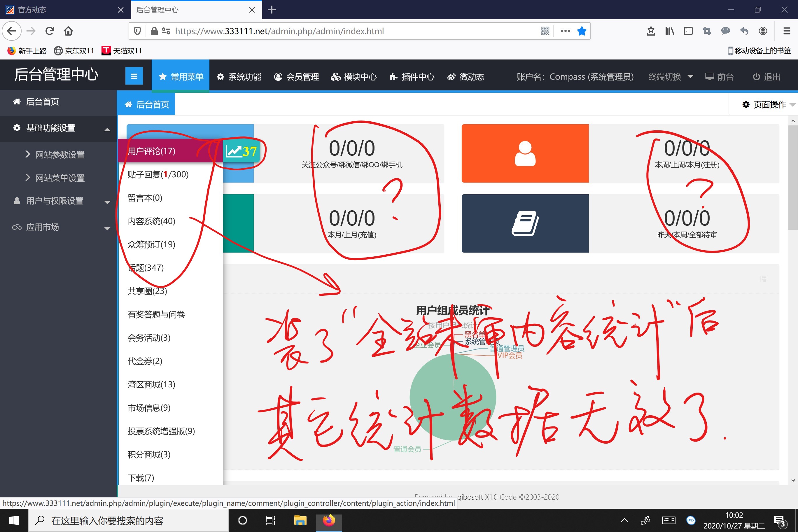
Task: Select 内容系统(40) in the menu list
Action: tap(151, 221)
